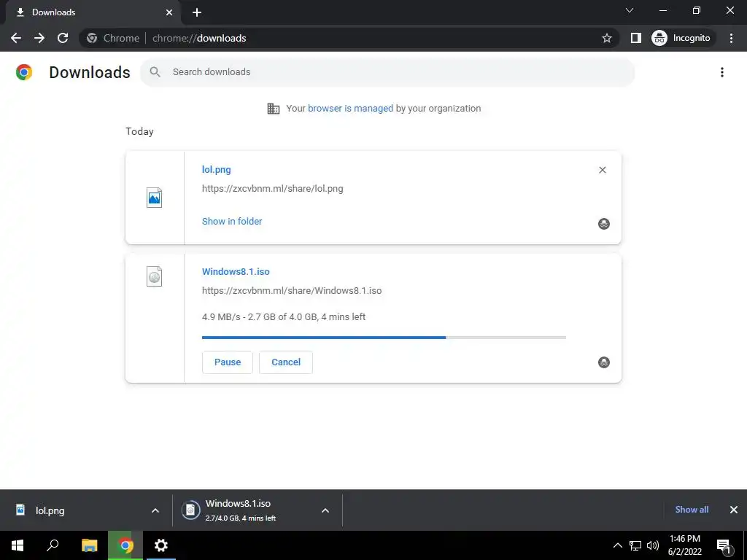747x560 pixels.
Task: Click the Chrome site info chip
Action: click(x=113, y=38)
